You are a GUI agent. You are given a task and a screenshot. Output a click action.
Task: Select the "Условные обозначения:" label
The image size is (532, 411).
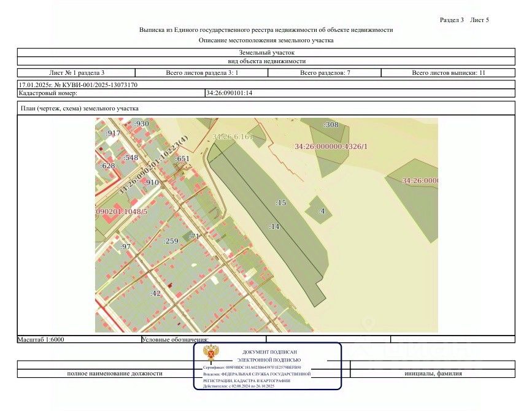click(x=175, y=339)
